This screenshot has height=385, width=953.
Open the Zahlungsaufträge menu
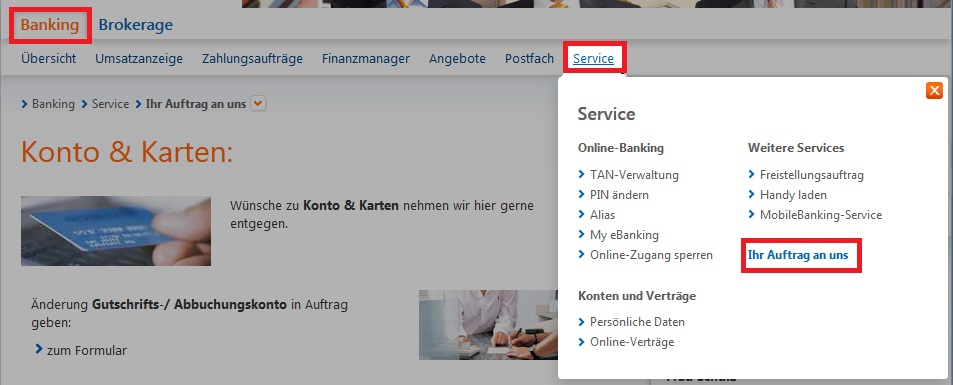tap(252, 59)
